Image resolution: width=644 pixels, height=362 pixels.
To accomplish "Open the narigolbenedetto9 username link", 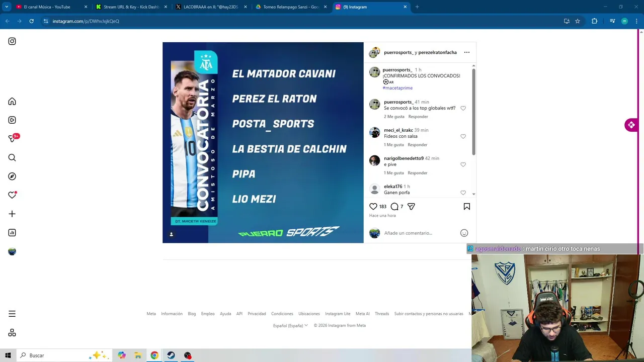I will coord(404,158).
